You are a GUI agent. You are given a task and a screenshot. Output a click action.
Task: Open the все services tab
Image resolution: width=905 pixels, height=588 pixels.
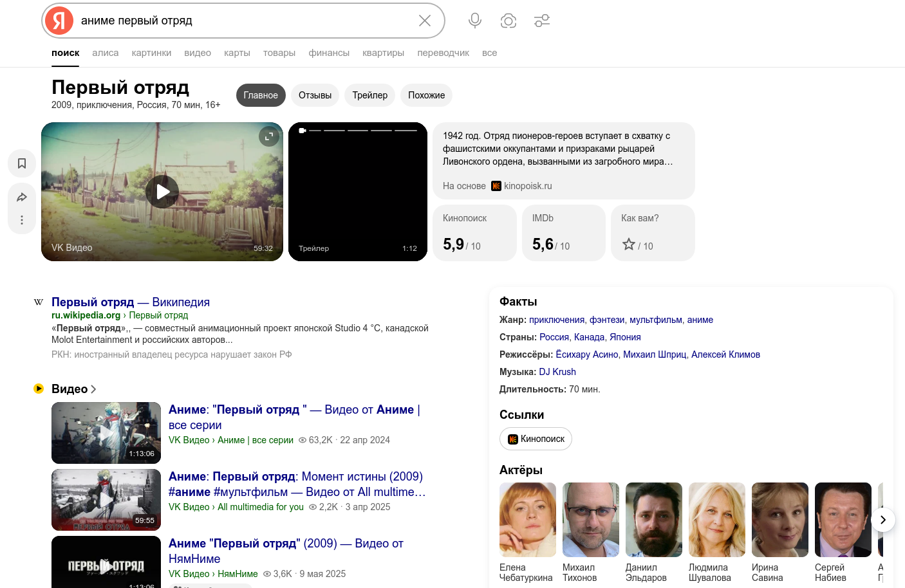489,53
